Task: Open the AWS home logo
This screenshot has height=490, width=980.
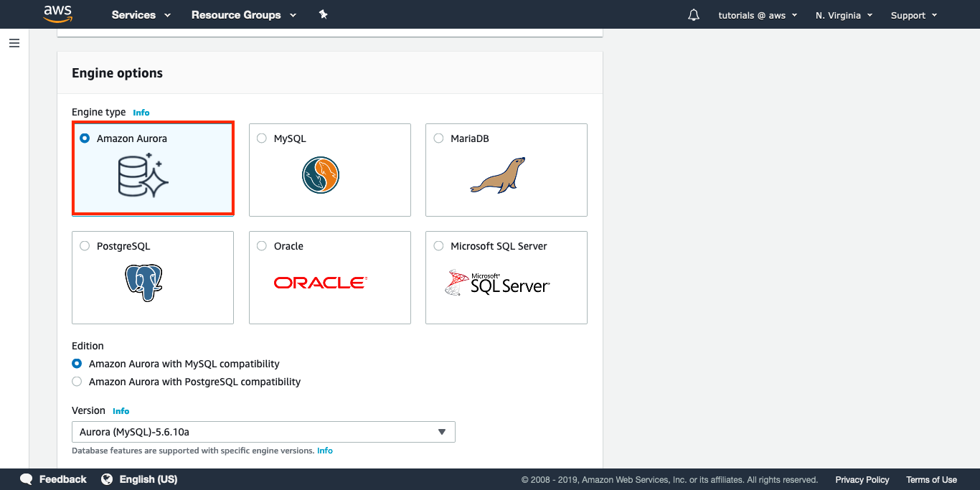Action: [x=58, y=14]
